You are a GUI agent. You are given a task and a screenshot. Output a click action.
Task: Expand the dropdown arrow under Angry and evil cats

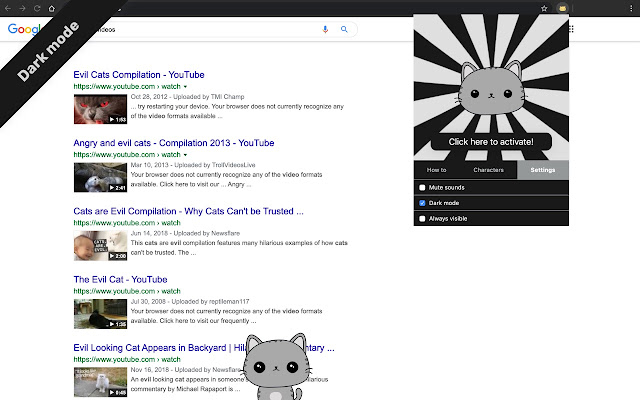[185, 155]
